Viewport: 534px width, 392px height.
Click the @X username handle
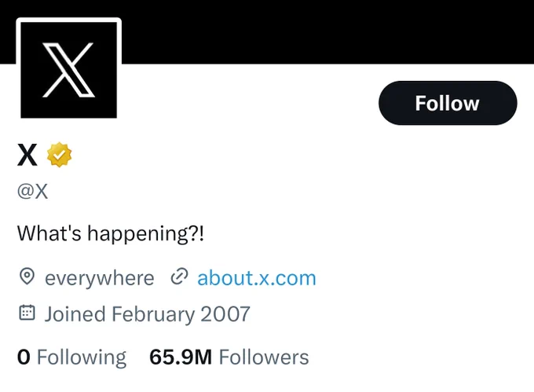point(32,192)
